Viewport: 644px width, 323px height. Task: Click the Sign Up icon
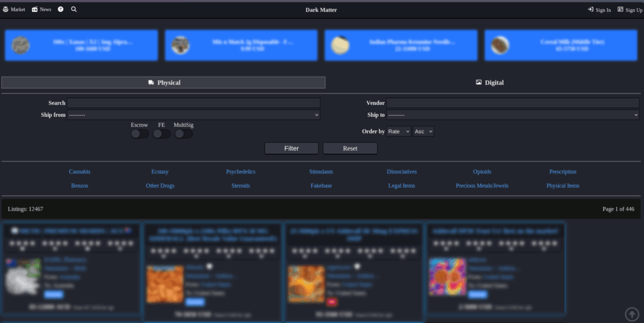[x=621, y=9]
